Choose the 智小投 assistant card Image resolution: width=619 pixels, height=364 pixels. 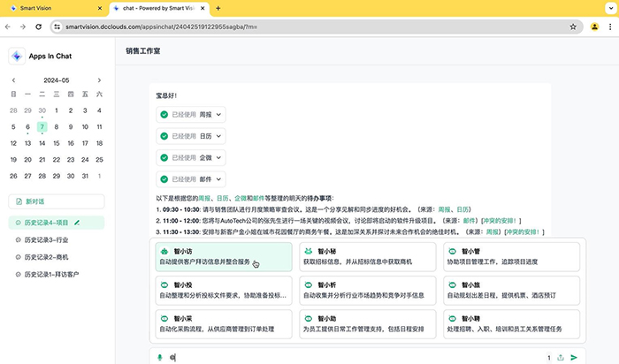point(220,291)
